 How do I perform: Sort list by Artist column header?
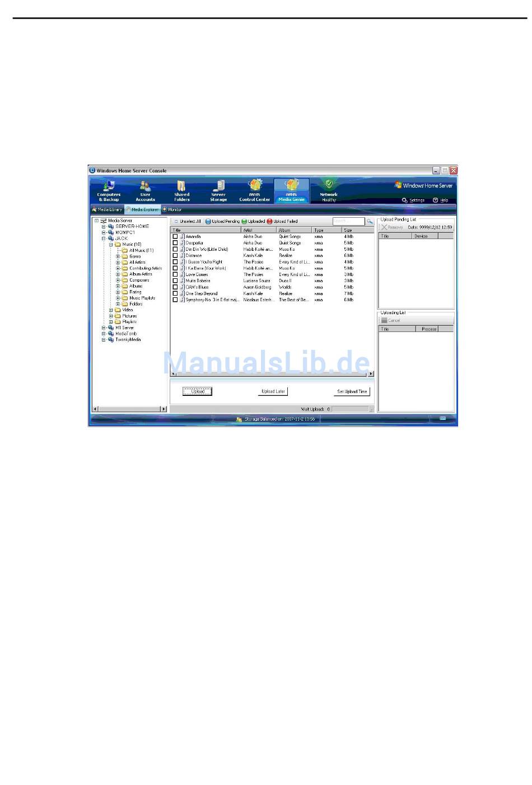259,230
